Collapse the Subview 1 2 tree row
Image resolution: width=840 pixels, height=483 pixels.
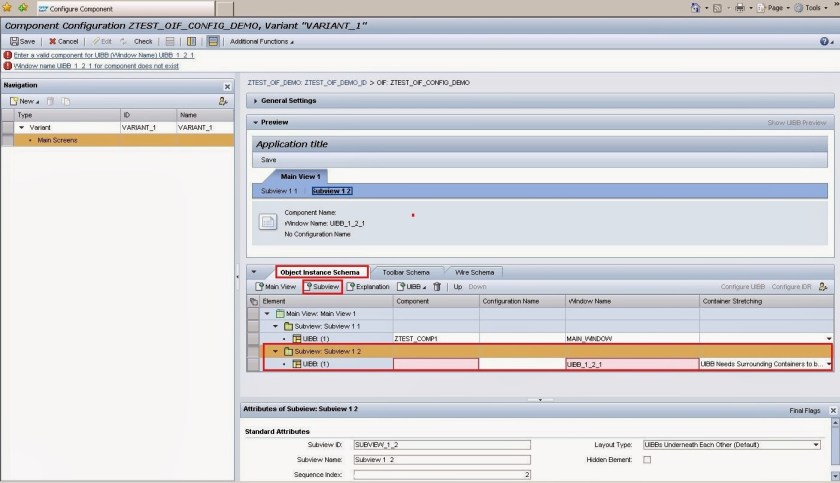[276, 351]
